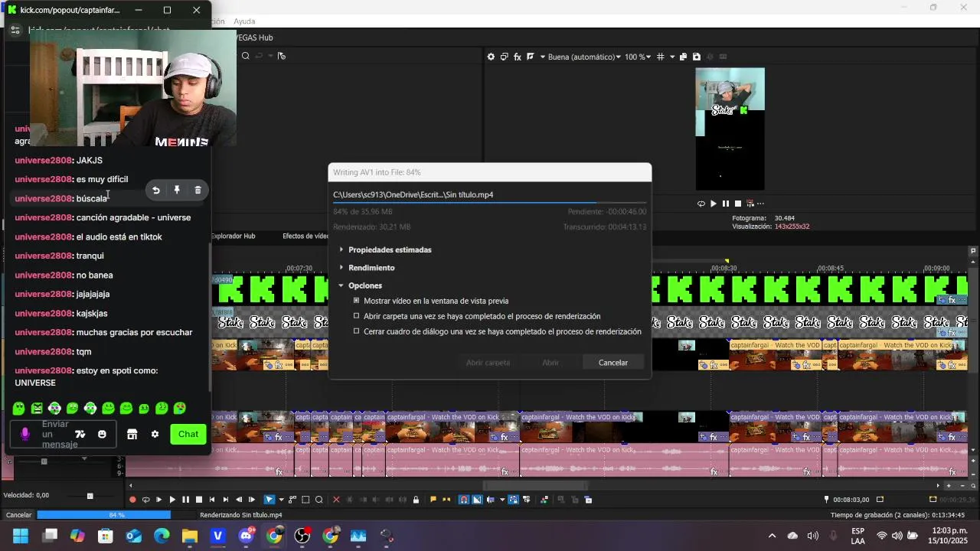Click pin icon on búscala message
Viewport: 980px width, 551px height.
point(177,190)
